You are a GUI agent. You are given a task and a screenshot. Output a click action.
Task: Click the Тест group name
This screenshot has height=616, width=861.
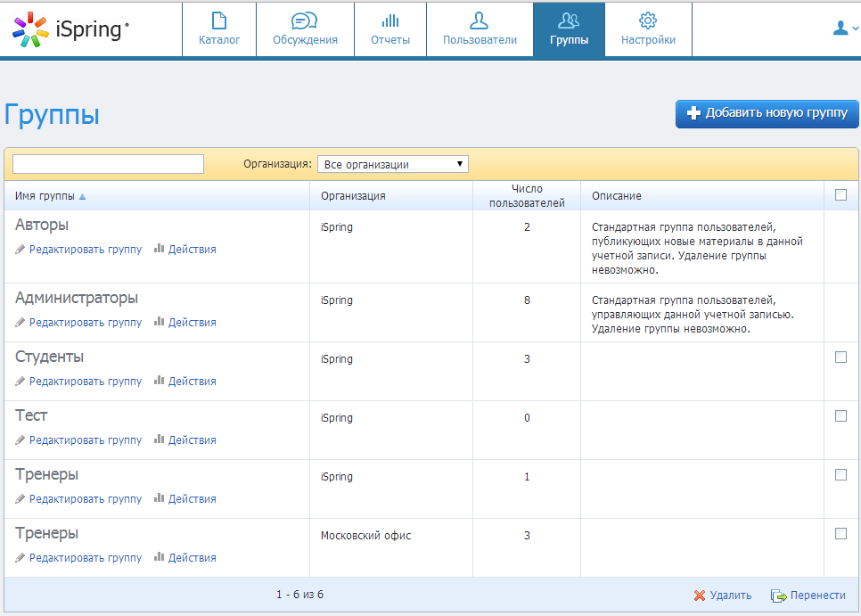pyautogui.click(x=31, y=415)
